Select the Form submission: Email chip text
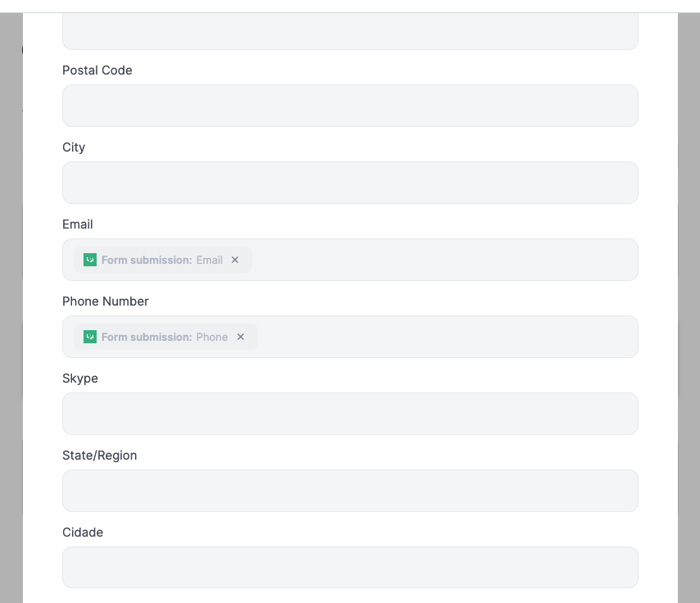The image size is (700, 603). (161, 260)
